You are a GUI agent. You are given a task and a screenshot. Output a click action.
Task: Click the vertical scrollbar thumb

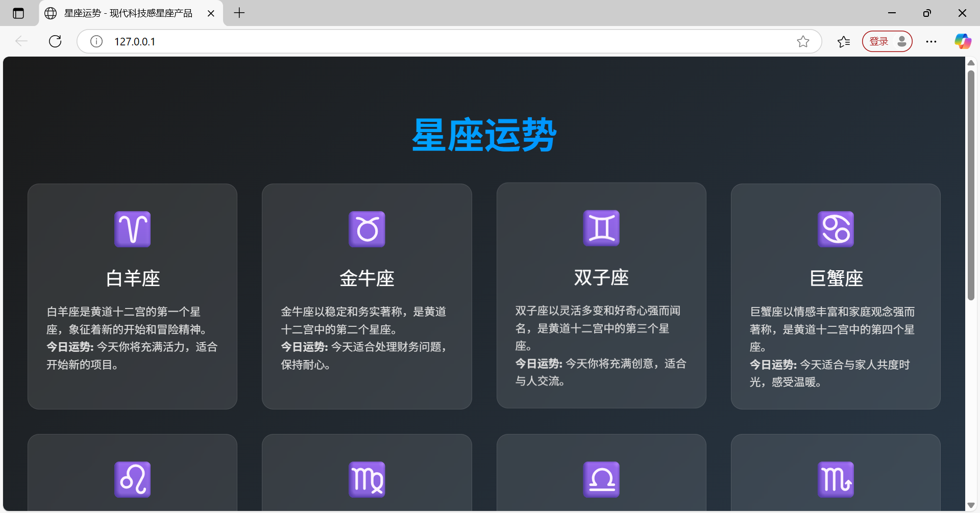(971, 185)
